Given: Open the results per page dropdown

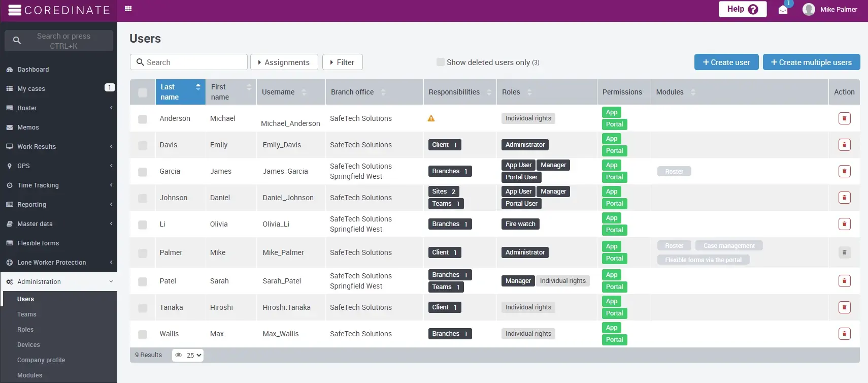Looking at the screenshot, I should point(188,355).
